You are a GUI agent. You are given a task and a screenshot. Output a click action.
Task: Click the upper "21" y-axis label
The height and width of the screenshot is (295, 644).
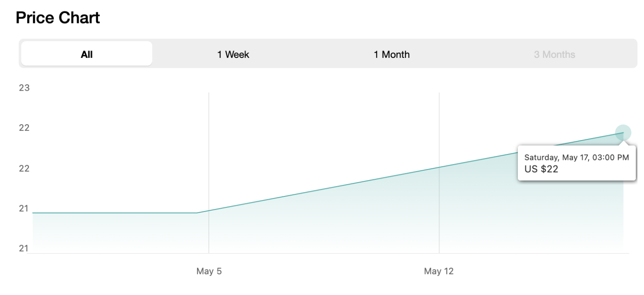[24, 208]
